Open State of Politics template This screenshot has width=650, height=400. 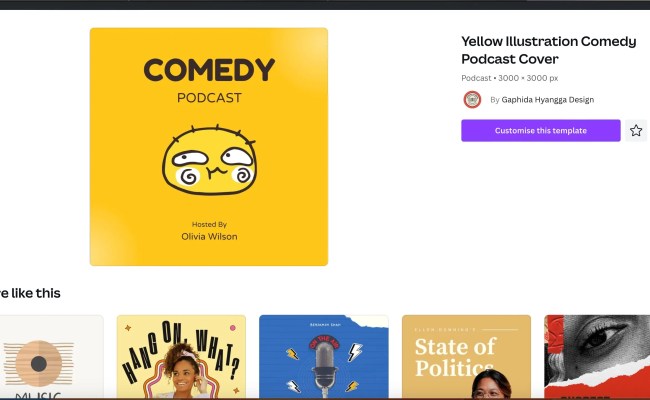click(x=466, y=356)
